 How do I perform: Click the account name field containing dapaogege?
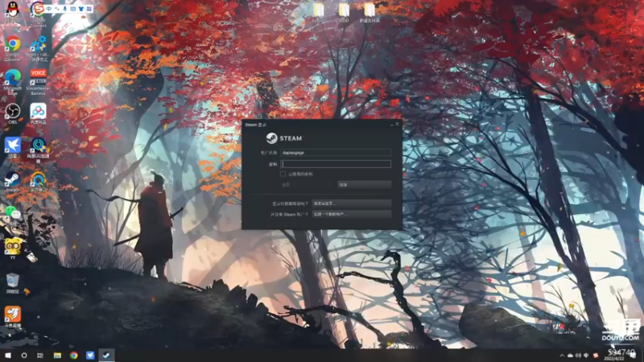pos(336,153)
